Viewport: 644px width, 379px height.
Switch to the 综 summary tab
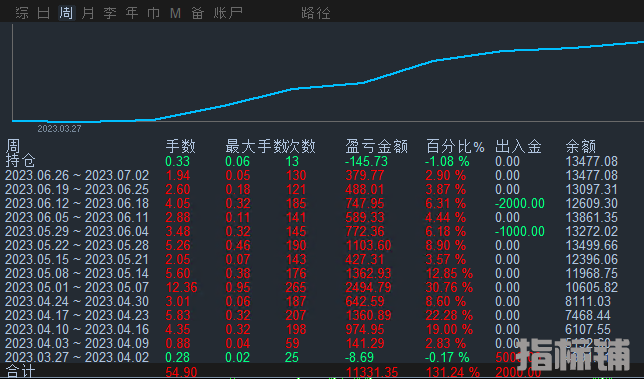coord(22,13)
